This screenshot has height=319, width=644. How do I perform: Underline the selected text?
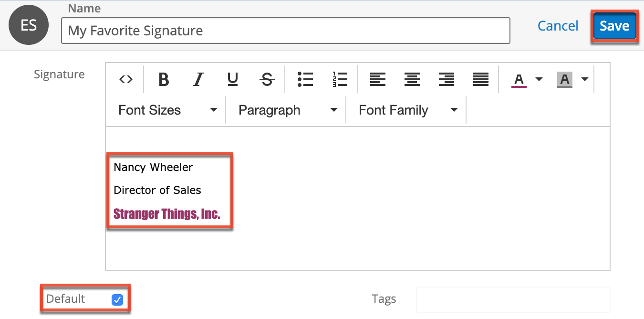pyautogui.click(x=232, y=79)
